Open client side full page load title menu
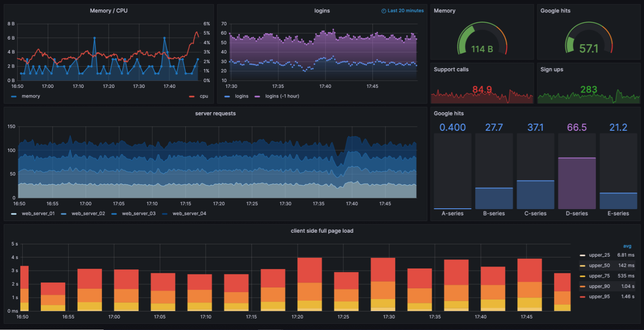Image resolution: width=644 pixels, height=330 pixels. (322, 231)
